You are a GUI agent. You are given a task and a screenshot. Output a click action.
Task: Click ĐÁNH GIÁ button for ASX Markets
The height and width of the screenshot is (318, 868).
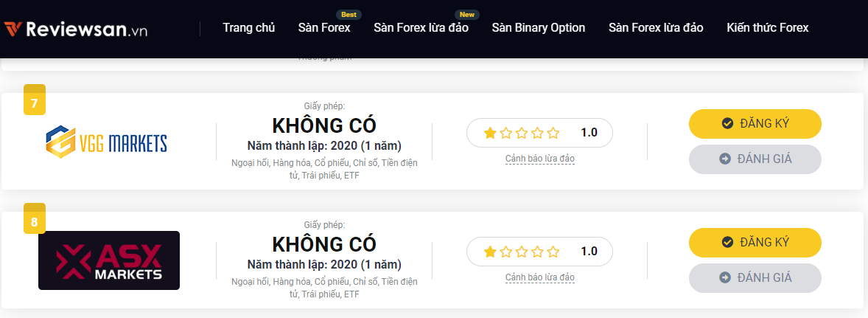click(755, 278)
